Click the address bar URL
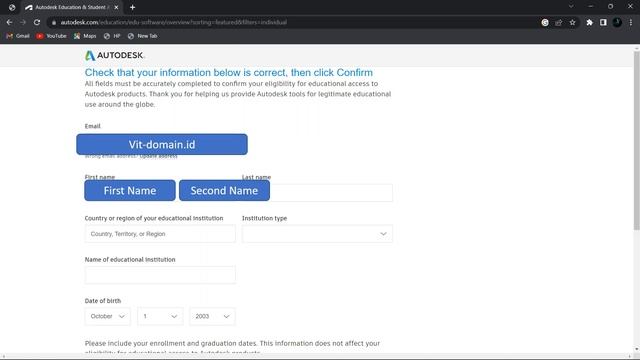640x360 pixels. (x=173, y=22)
